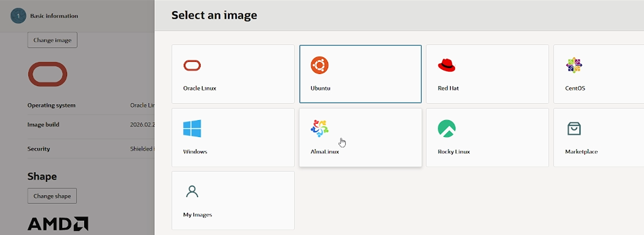
Task: Click the Image build row label
Action: (43, 125)
